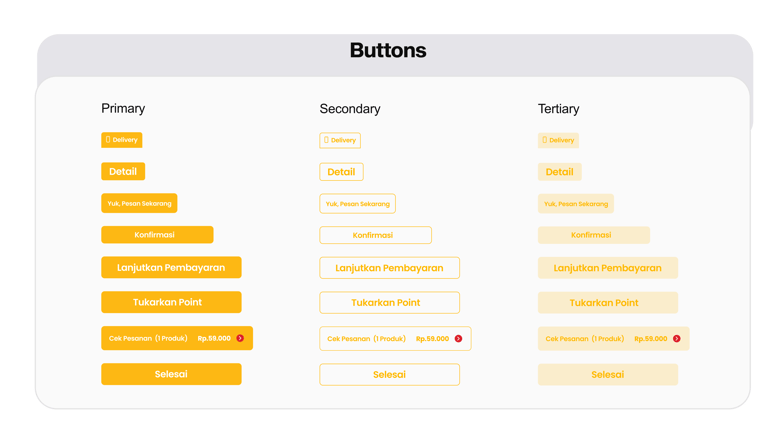Click the red arrow icon in secondary Cek Pesanan button
Screen dimensions: 768x443
coord(458,339)
